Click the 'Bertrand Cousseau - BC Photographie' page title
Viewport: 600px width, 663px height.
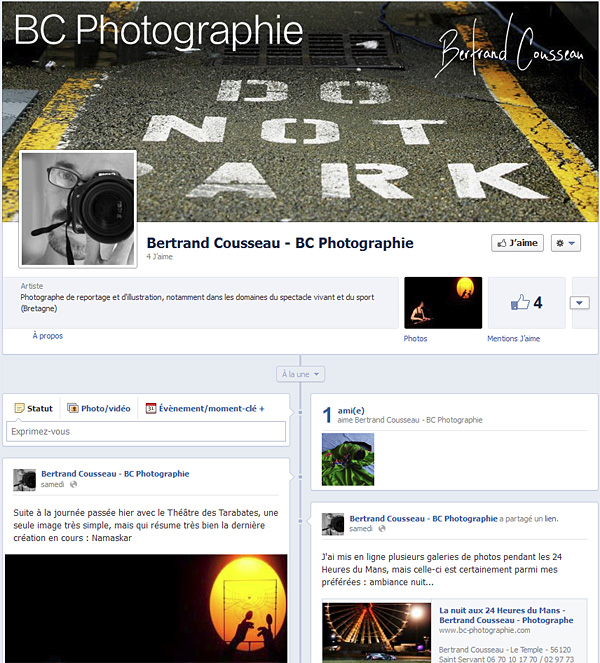(280, 243)
